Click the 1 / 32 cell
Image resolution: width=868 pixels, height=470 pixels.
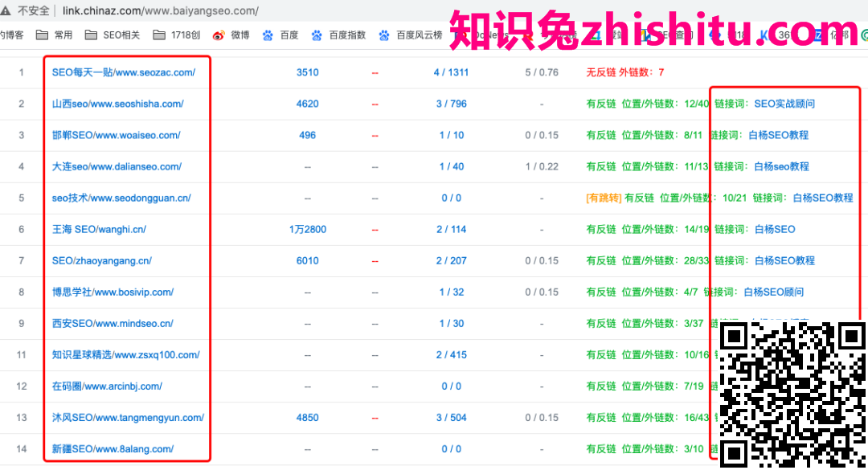click(451, 292)
